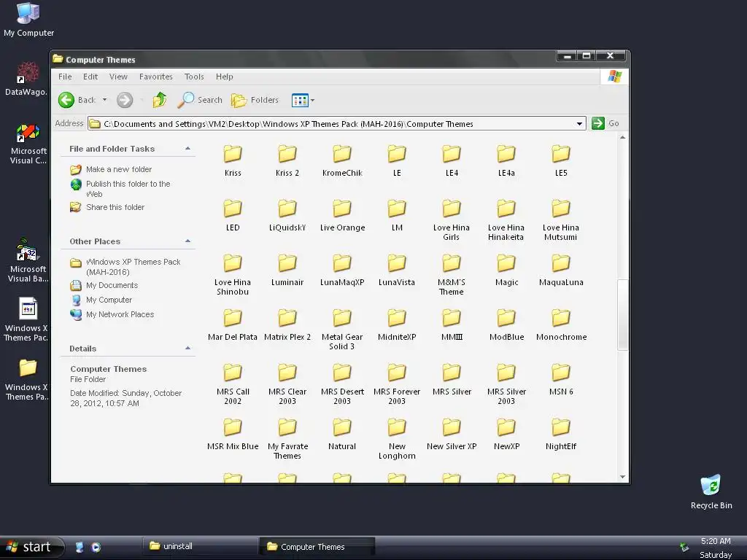Click the scrollbar down arrow

coord(623,477)
